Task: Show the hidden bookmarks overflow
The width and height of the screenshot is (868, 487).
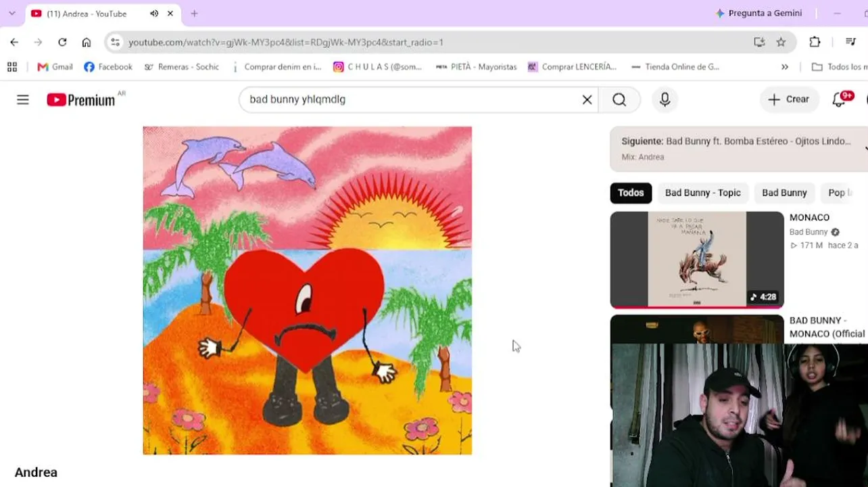Action: click(785, 67)
